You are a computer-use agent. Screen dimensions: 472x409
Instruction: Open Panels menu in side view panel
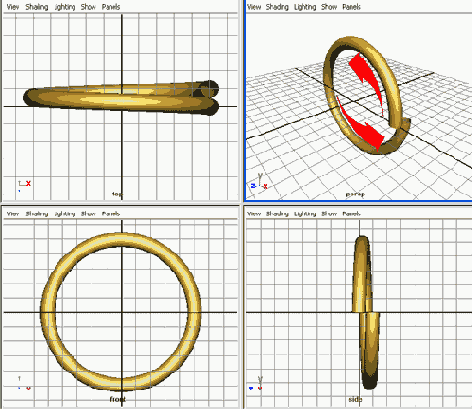(x=351, y=214)
